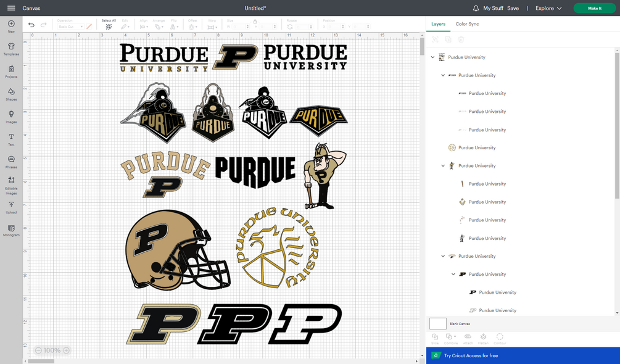Click the X position input field

(x=335, y=27)
